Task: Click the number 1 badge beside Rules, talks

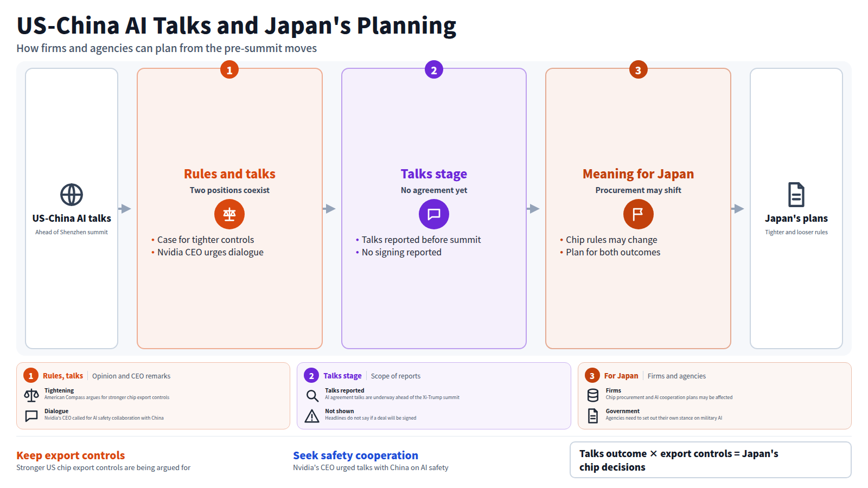Action: (31, 376)
